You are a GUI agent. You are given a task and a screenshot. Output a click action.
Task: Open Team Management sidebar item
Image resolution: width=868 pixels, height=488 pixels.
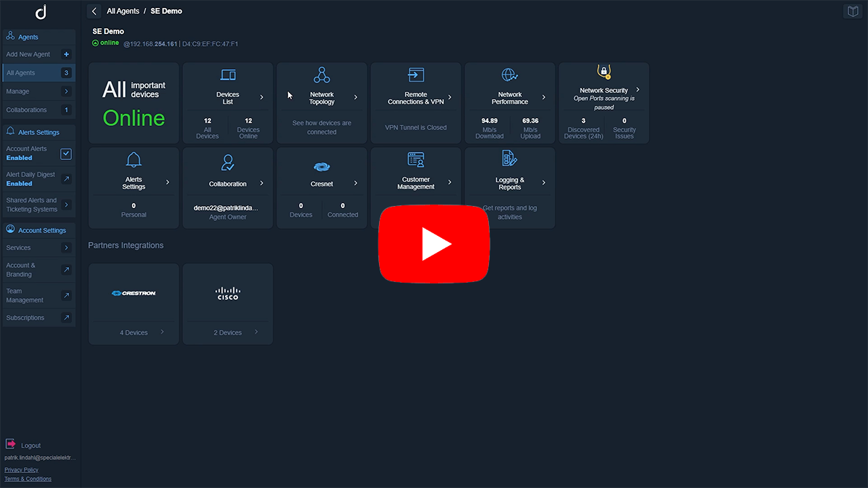39,296
